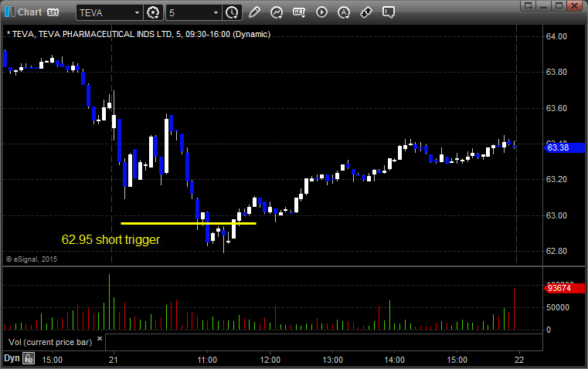Viewport: 588px width, 369px height.
Task: Click the 21 date axis label
Action: pos(114,360)
